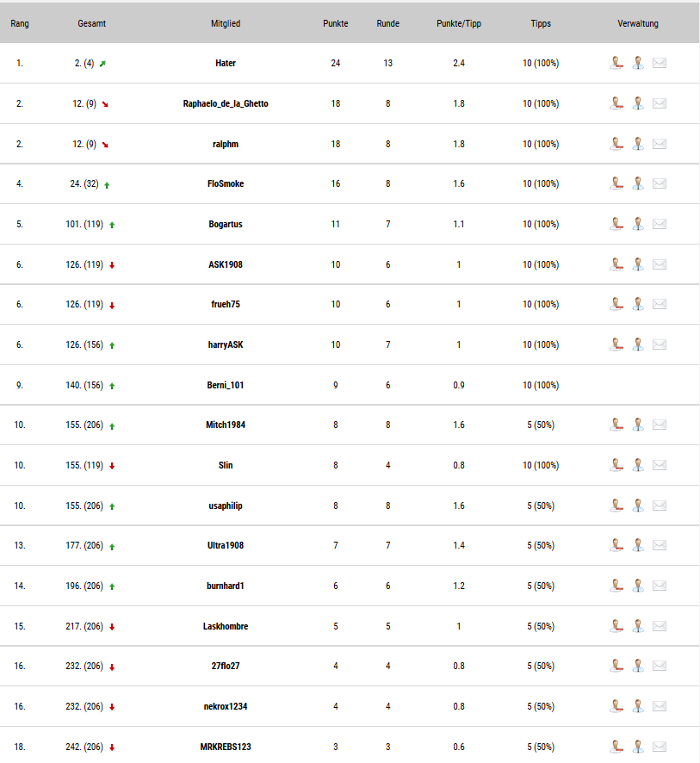
Task: Open the Hater member profile link
Action: (226, 63)
